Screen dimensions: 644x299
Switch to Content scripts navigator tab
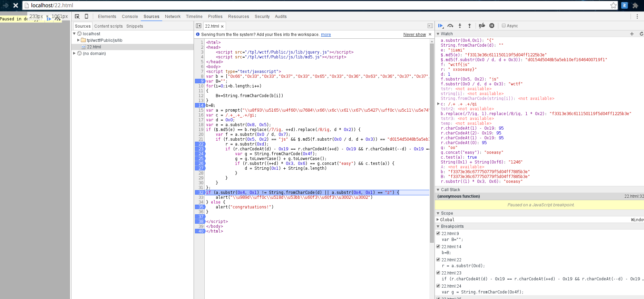pyautogui.click(x=108, y=26)
